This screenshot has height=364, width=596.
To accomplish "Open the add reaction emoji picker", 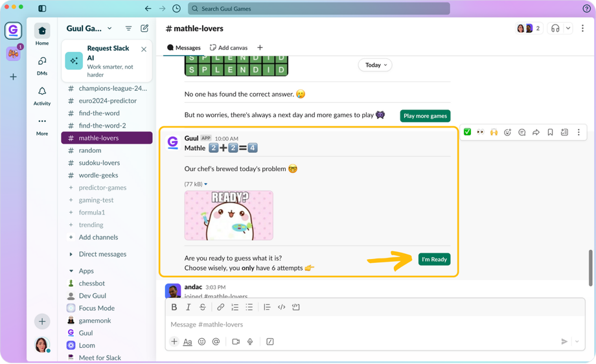I will click(x=507, y=132).
